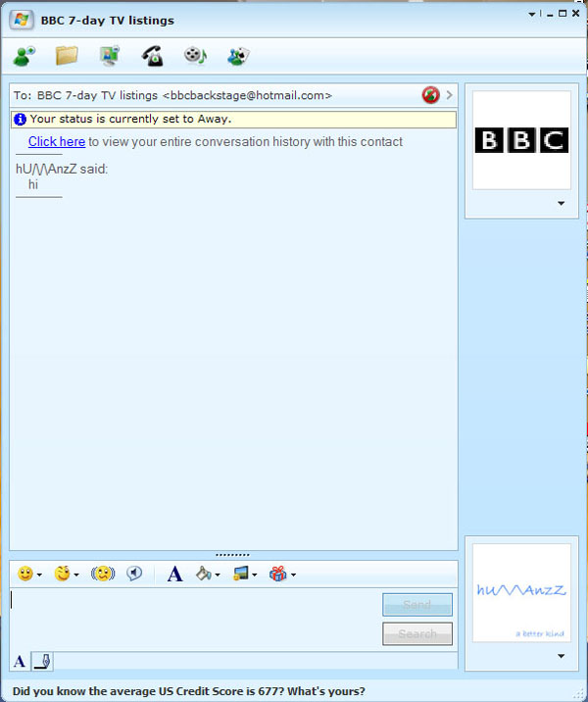588x702 pixels.
Task: Open the background dropdown arrow
Action: [x=218, y=575]
